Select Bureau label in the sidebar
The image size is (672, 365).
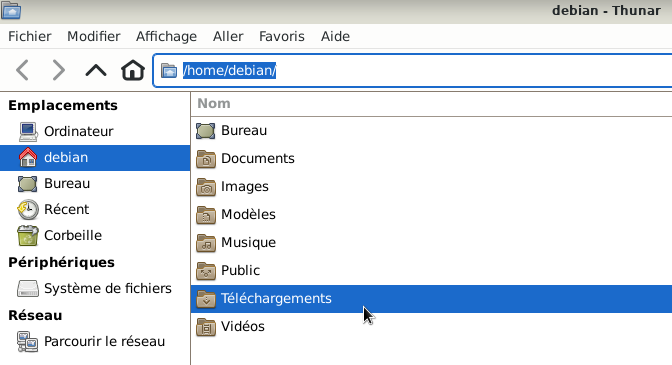point(67,184)
